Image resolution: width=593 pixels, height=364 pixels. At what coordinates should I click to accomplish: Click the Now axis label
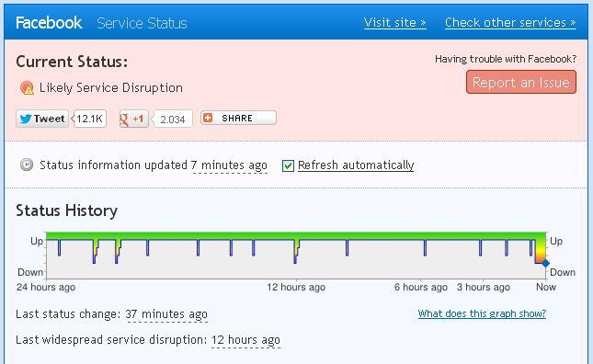[x=546, y=288]
